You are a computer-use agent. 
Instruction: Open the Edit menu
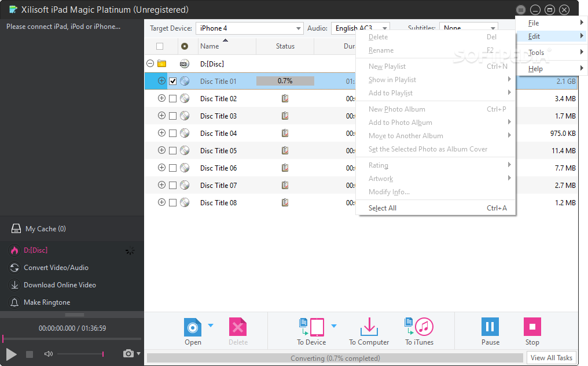(x=551, y=36)
